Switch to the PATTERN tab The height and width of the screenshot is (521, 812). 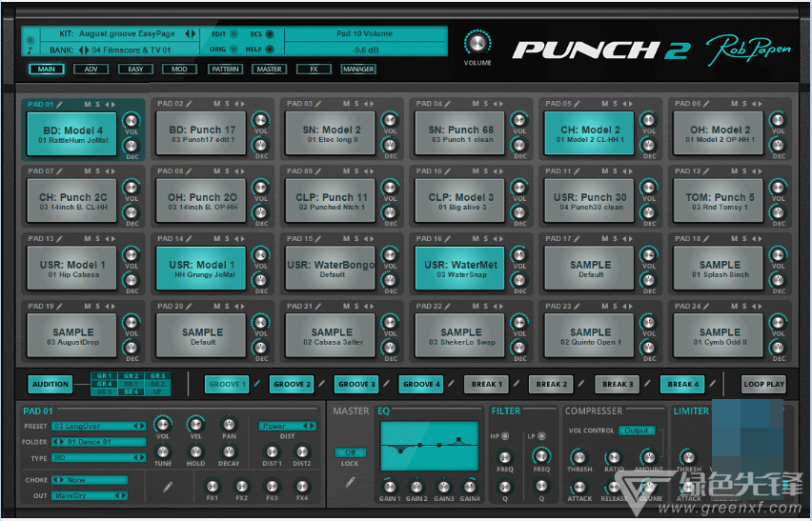pyautogui.click(x=225, y=69)
